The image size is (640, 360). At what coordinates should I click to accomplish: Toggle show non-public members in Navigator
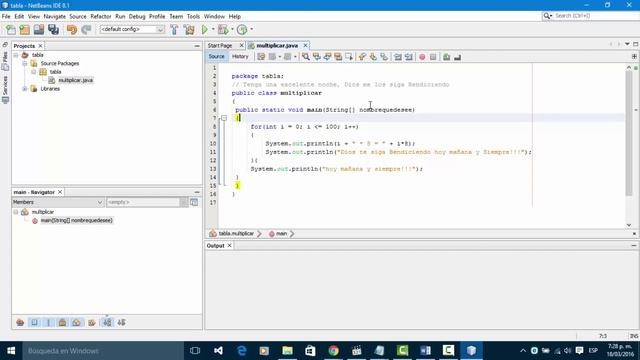tap(62, 322)
